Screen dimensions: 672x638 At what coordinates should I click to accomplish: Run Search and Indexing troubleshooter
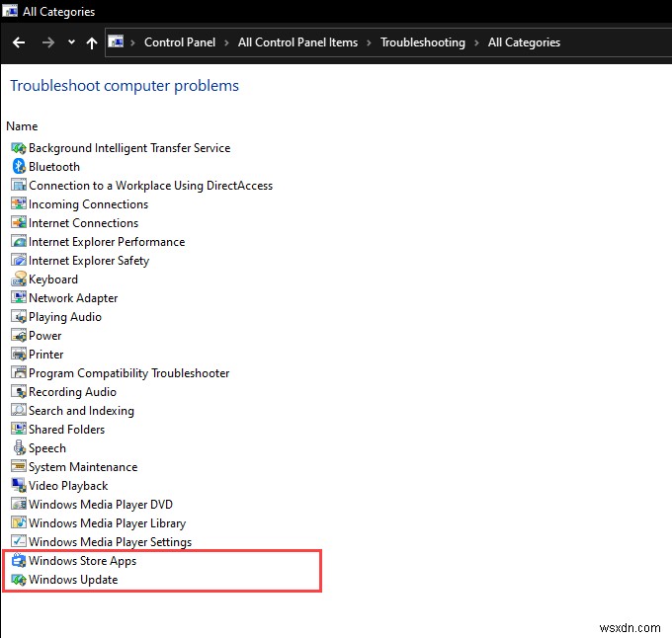81,411
